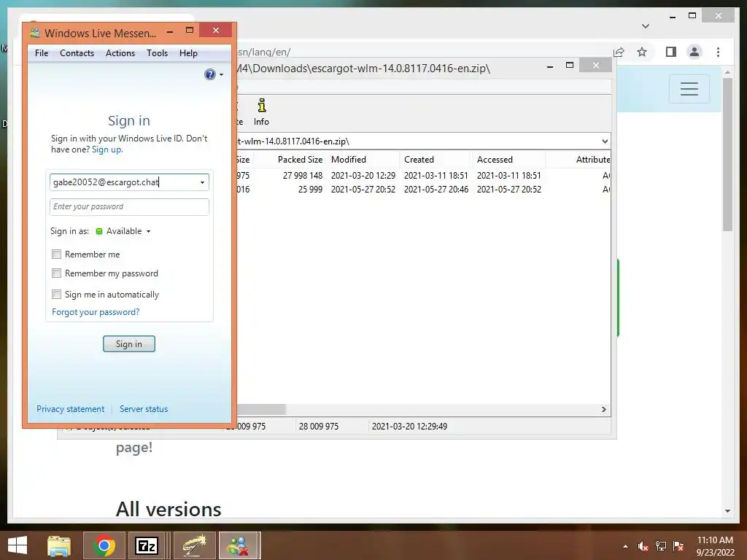Open the feather wand app on taskbar
The height and width of the screenshot is (560, 747).
[x=195, y=545]
